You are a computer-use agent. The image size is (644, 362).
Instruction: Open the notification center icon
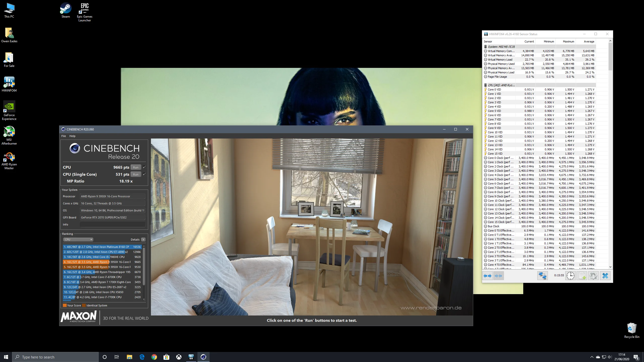[636, 357]
